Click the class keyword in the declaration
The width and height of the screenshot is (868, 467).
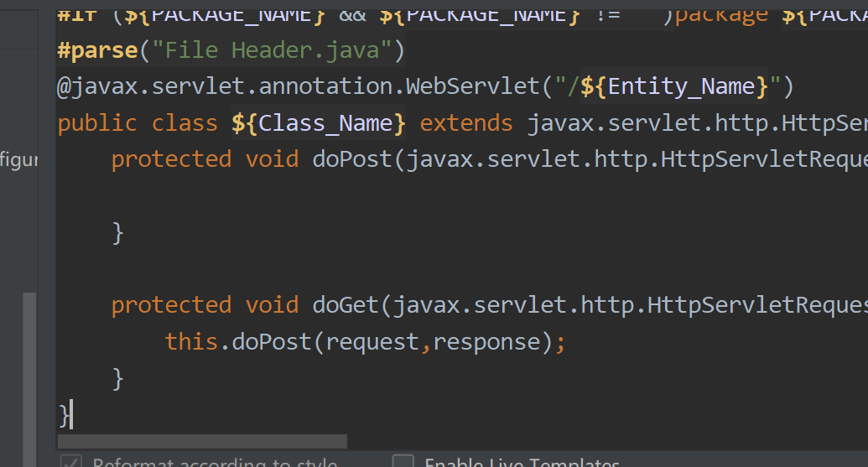click(185, 123)
